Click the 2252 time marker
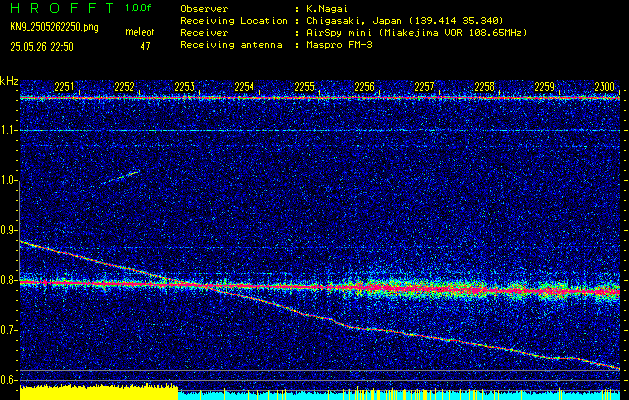This screenshot has height=400, width=629. pos(124,87)
